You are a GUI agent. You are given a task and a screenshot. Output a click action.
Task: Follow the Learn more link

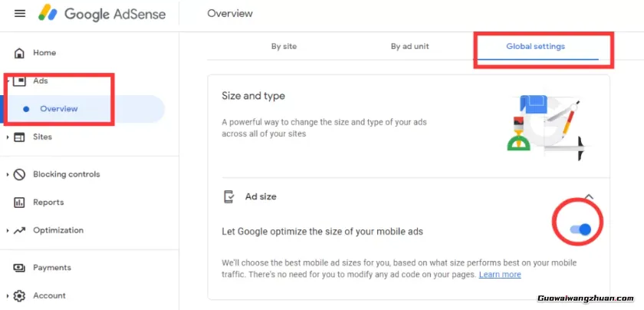(x=500, y=275)
